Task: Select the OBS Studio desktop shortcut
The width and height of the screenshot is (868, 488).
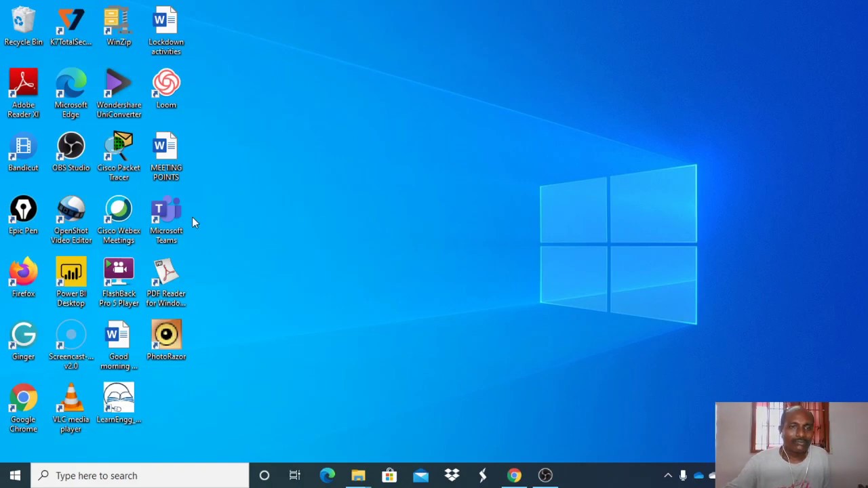Action: [71, 152]
